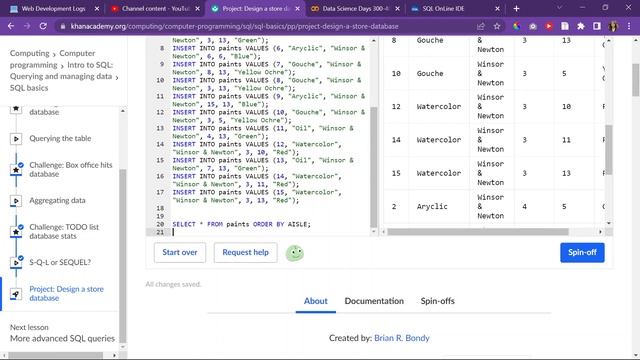This screenshot has width=640, height=360.
Task: Share this page via address bar icon
Action: click(481, 26)
